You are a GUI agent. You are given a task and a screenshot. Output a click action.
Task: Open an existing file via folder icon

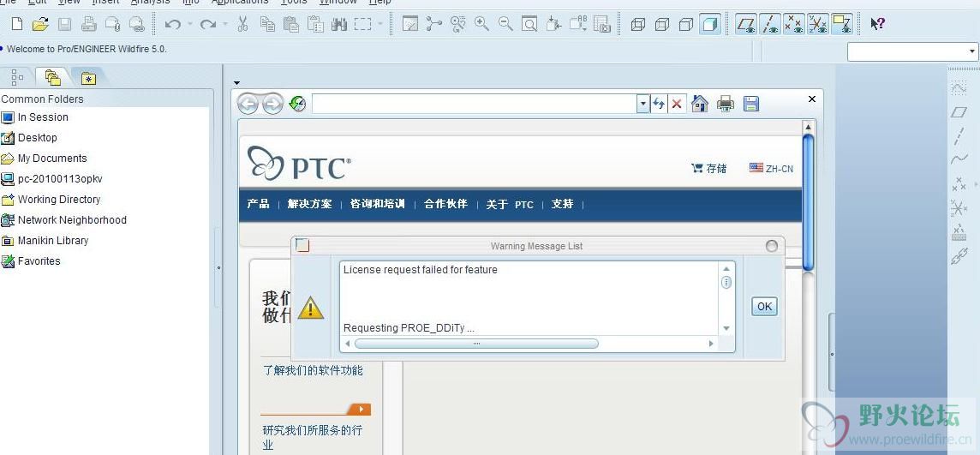[x=40, y=24]
